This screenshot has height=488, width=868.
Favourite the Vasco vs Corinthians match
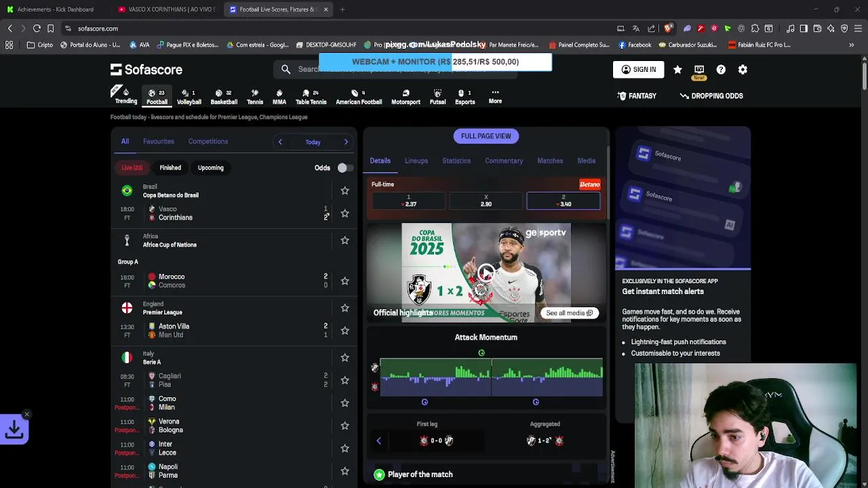(x=344, y=213)
